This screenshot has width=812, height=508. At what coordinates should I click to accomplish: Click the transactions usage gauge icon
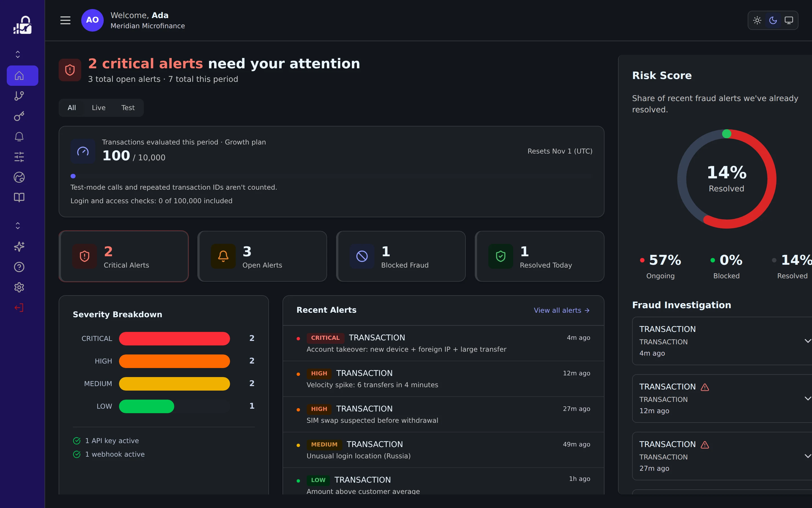(83, 151)
